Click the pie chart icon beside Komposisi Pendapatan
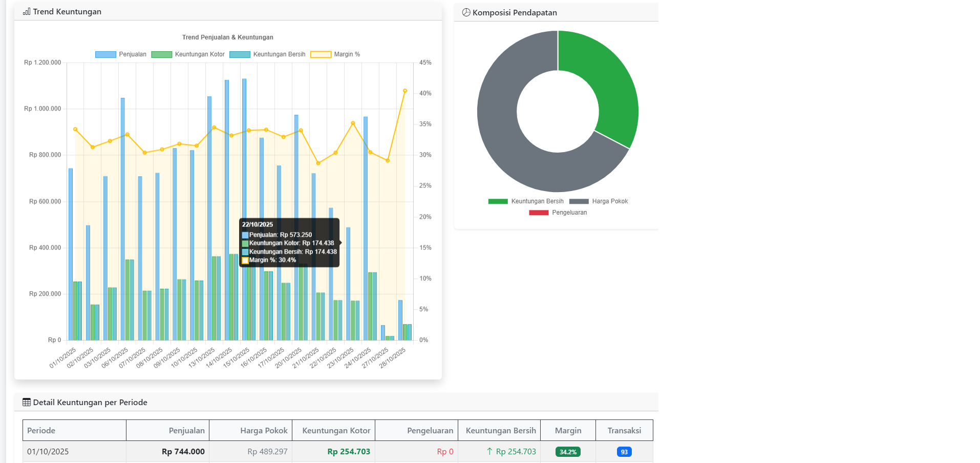Viewport: 980px width, 463px height. (466, 12)
